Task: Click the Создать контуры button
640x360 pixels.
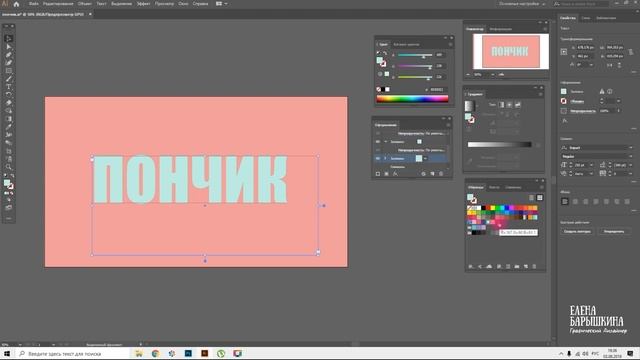Action: click(577, 231)
